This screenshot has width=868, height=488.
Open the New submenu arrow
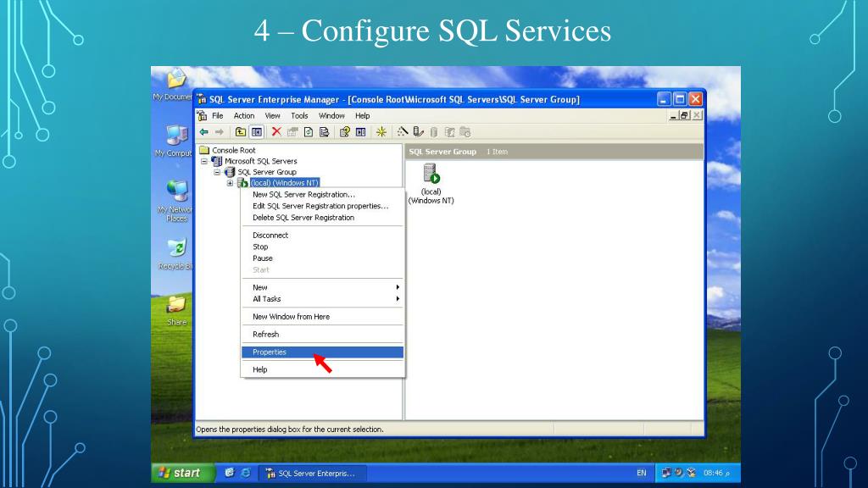point(398,287)
